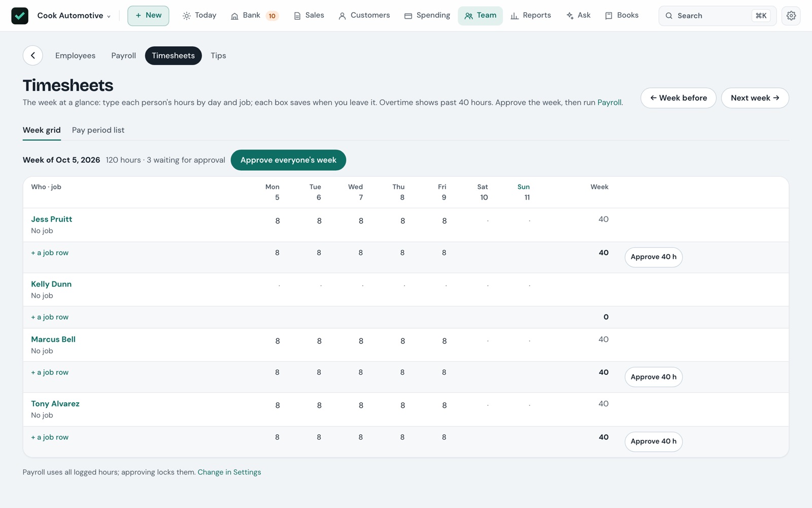
Task: Approve 40 h for Jess Pruitt
Action: (x=653, y=257)
